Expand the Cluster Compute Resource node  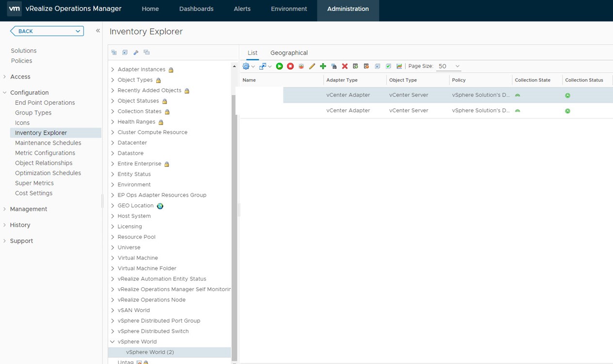(x=113, y=132)
